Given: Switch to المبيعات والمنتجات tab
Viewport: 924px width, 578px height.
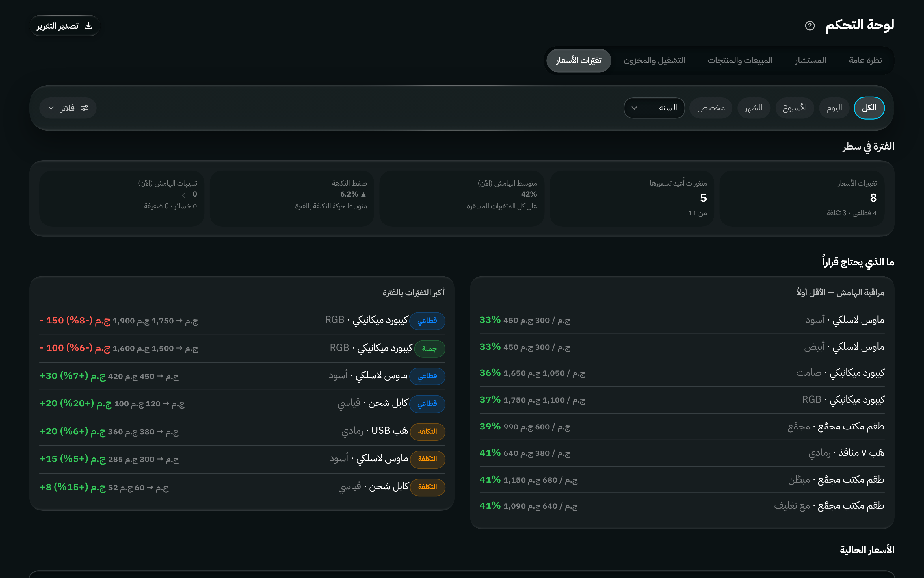Looking at the screenshot, I should 740,60.
